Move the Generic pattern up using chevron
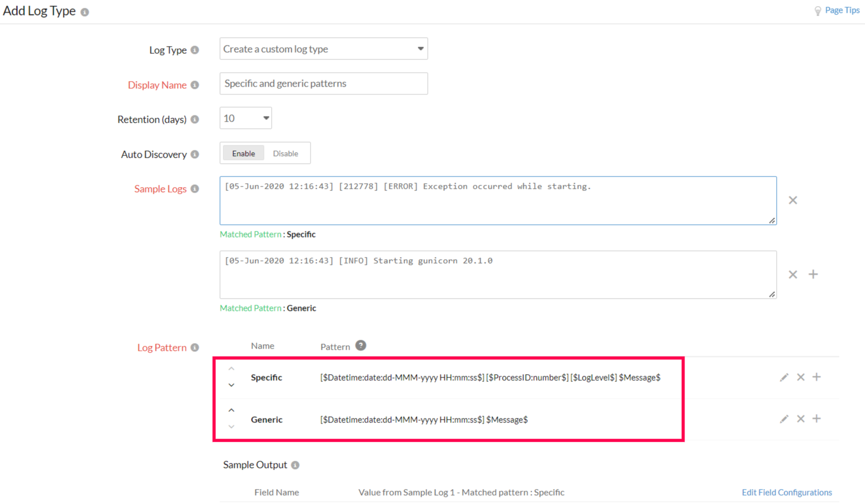The width and height of the screenshot is (865, 504). tap(232, 410)
